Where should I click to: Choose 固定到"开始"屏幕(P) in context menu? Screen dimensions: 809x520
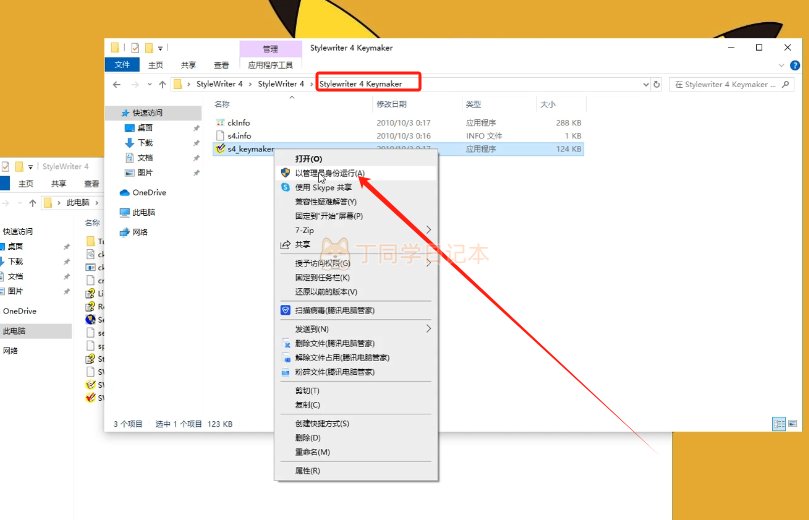[356, 216]
